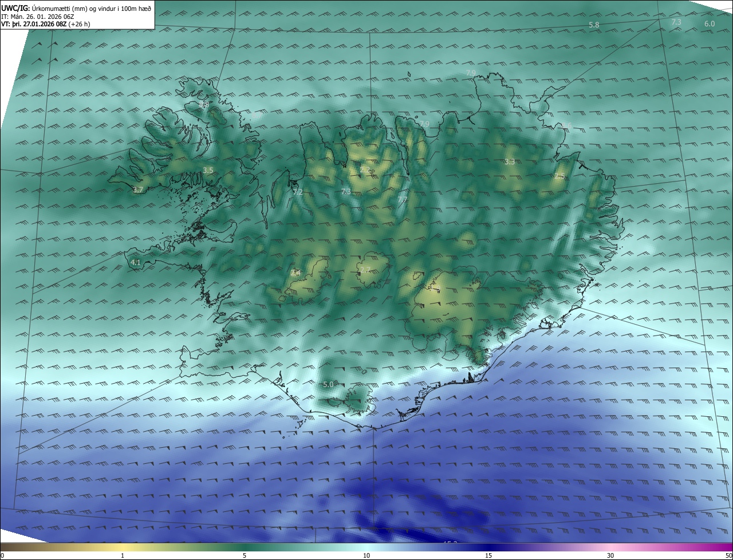Click the '5' label on the color scale
Viewport: 733px width, 560px height.
[x=245, y=555]
